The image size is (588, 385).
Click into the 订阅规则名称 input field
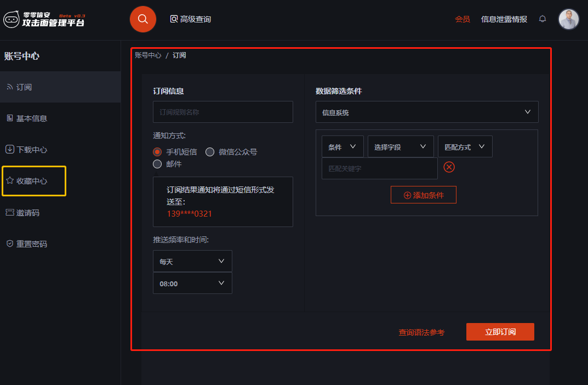click(222, 112)
